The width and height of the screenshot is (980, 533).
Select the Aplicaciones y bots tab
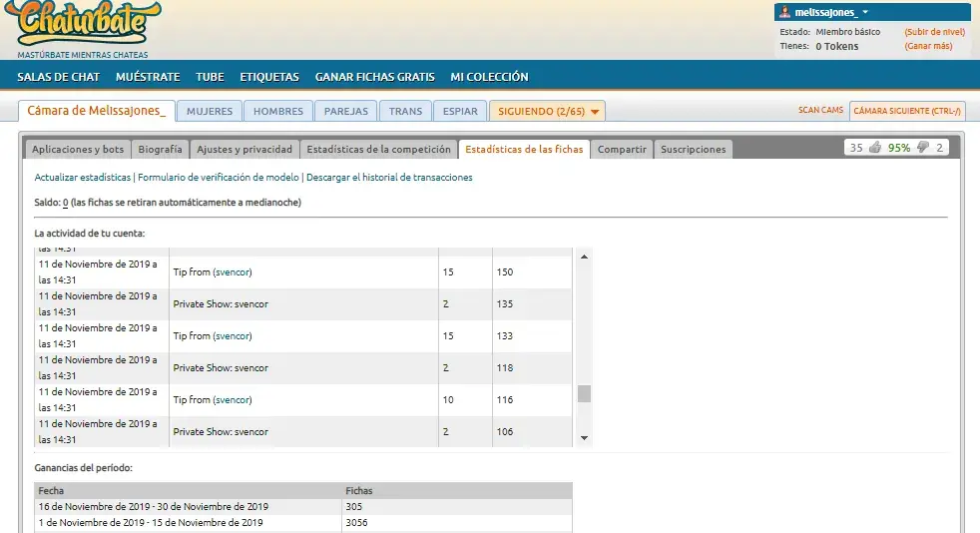(78, 150)
